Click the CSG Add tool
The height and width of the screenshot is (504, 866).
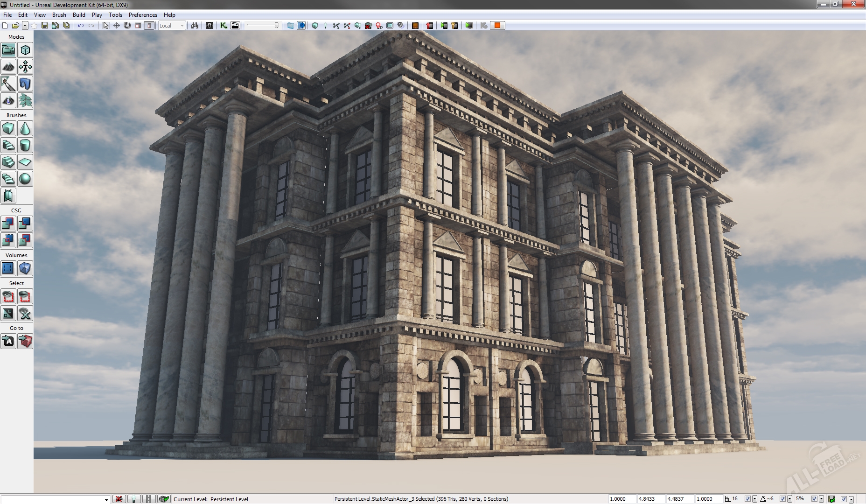(8, 224)
